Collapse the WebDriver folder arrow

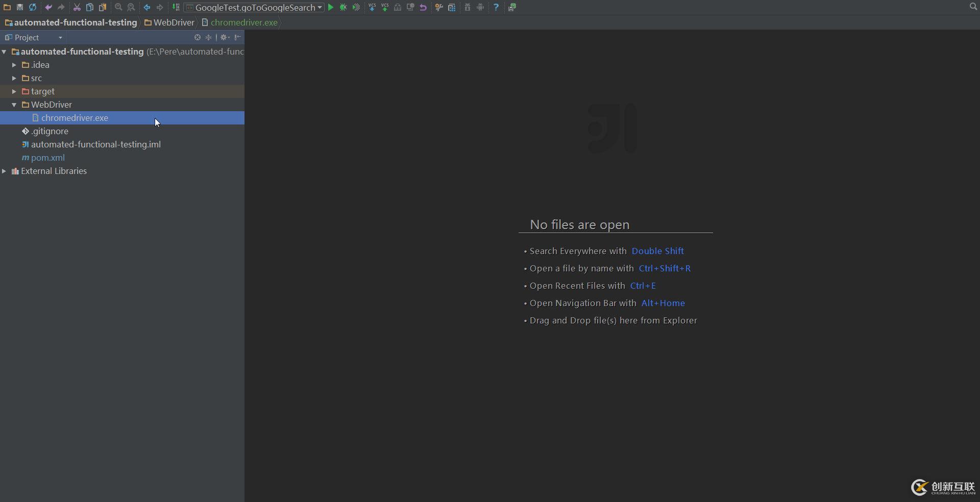14,105
